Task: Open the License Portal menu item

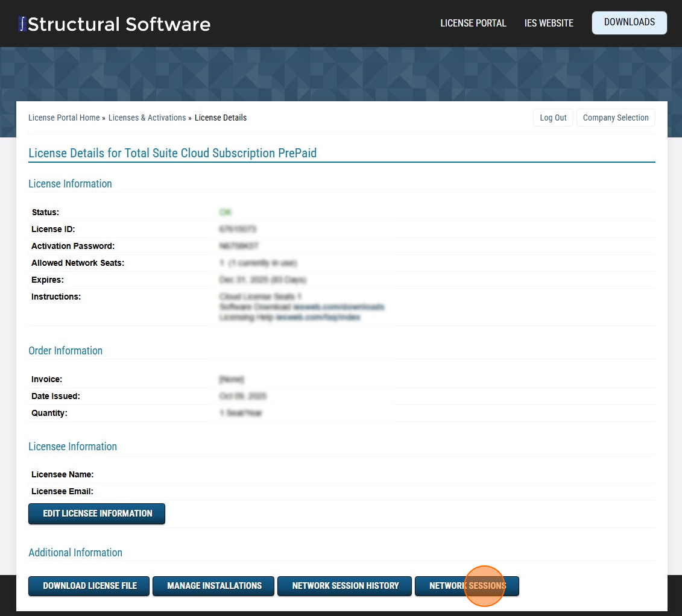Action: (x=473, y=23)
